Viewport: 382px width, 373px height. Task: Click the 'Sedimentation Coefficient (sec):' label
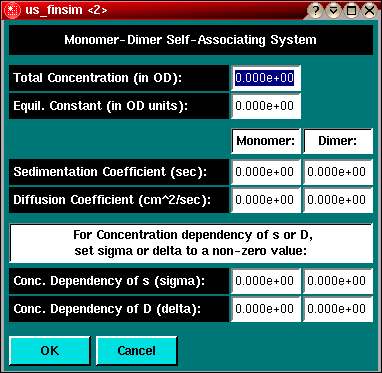tap(119, 172)
